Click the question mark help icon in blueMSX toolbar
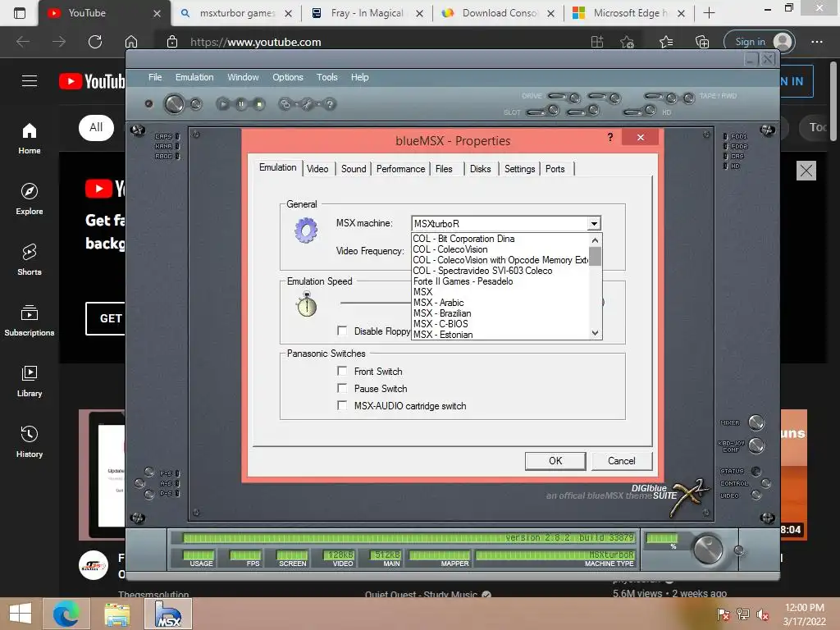This screenshot has height=630, width=840. [330, 104]
